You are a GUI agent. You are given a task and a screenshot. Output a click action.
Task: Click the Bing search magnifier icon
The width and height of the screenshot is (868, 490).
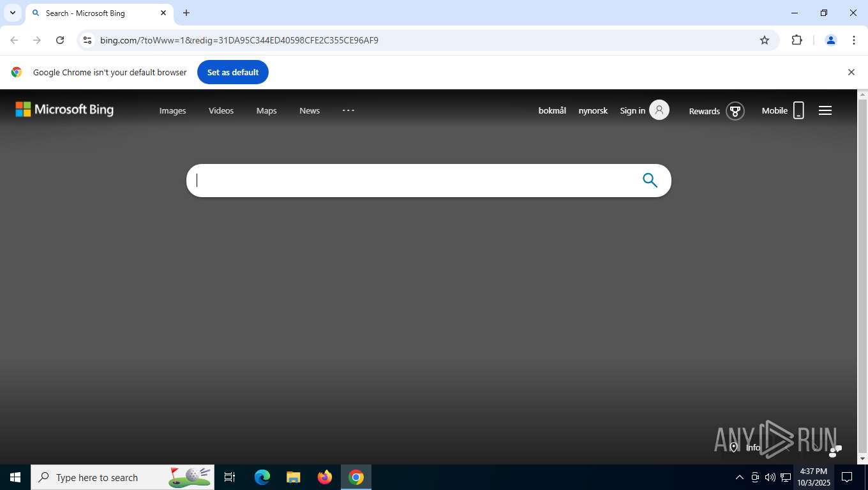(650, 181)
